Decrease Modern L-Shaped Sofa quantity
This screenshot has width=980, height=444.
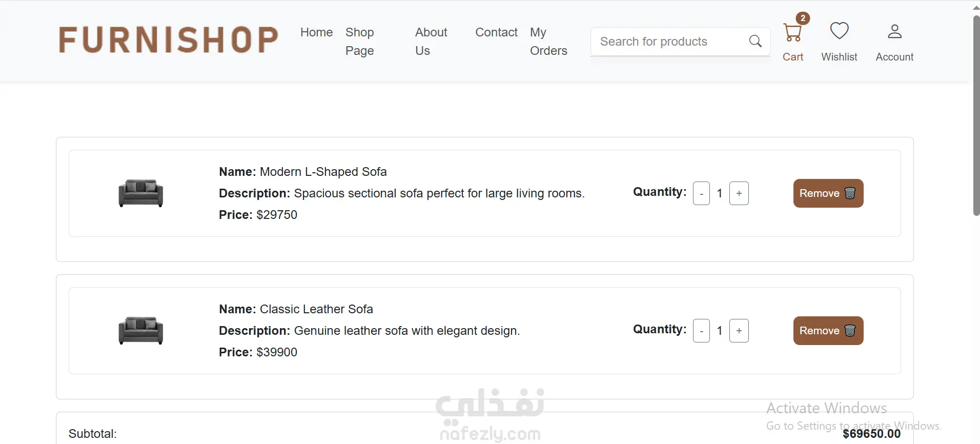click(701, 193)
